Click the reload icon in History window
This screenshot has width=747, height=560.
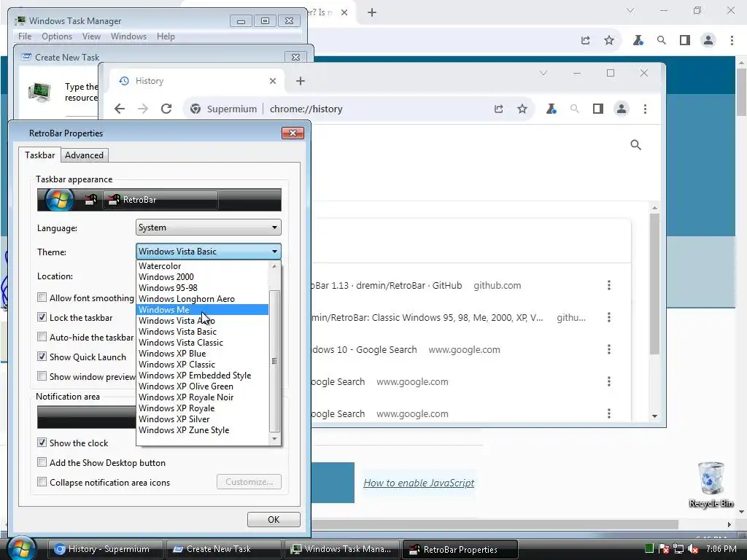coord(166,109)
